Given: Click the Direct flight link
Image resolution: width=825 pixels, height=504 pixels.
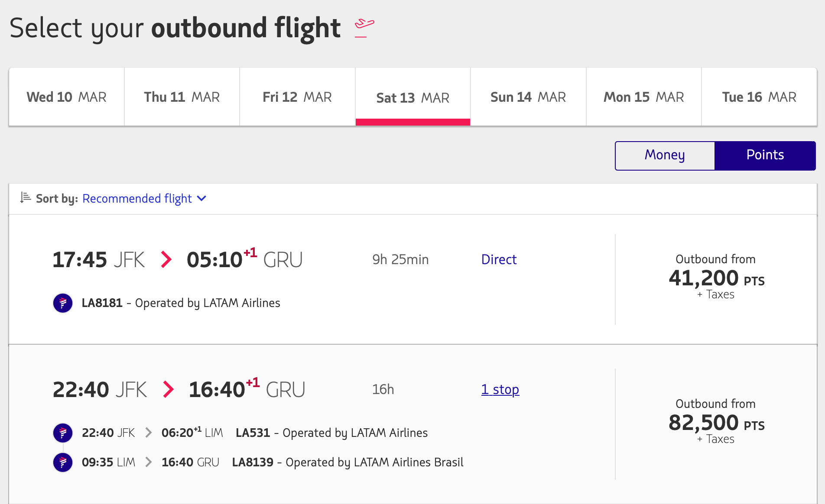Looking at the screenshot, I should coord(499,259).
